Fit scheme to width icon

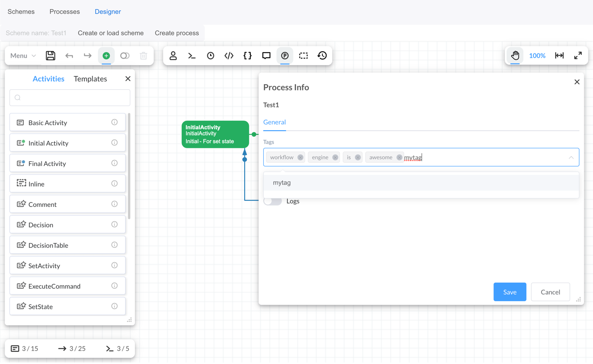coord(559,56)
